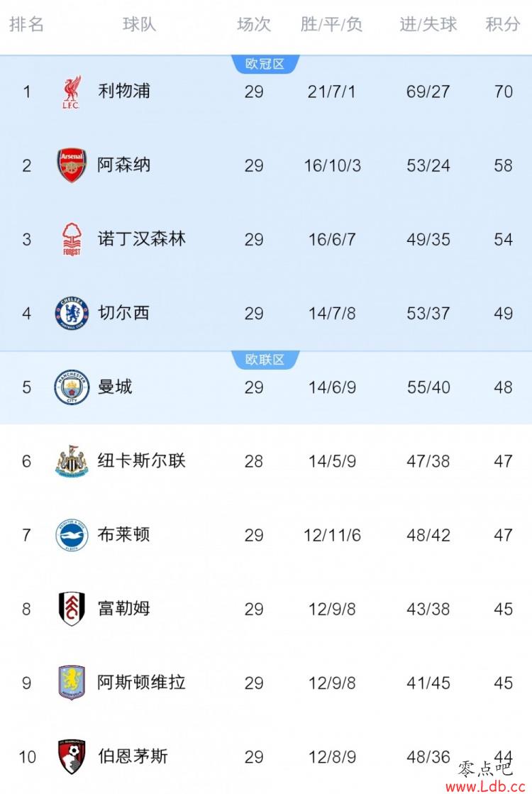Open team name 阿斯顿维拉
Screen dimensions: 532x794
click(142, 683)
